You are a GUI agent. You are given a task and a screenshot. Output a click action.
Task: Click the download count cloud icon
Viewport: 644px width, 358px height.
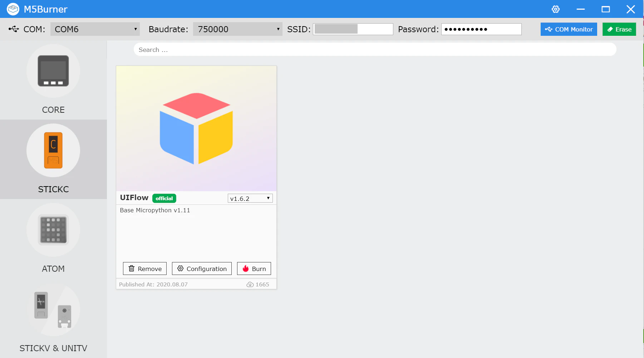(250, 285)
